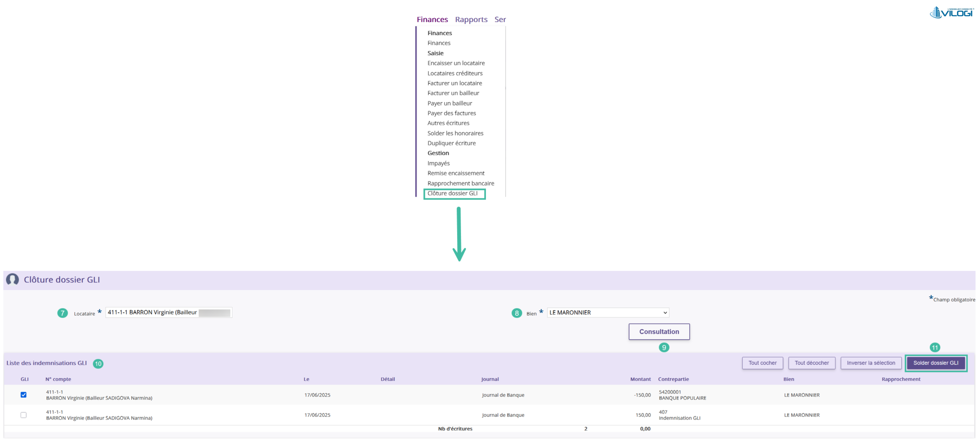Click the Consultation button
Viewport: 980px width, 439px height.
659,332
